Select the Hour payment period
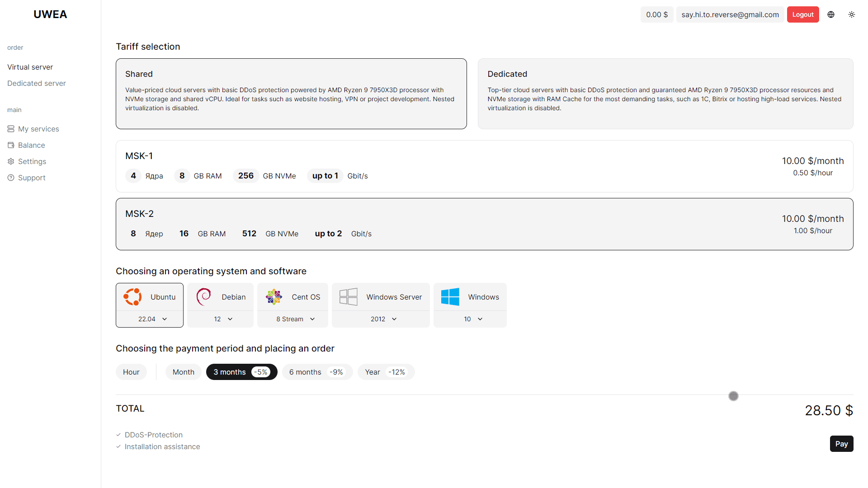Image resolution: width=868 pixels, height=488 pixels. (x=131, y=372)
